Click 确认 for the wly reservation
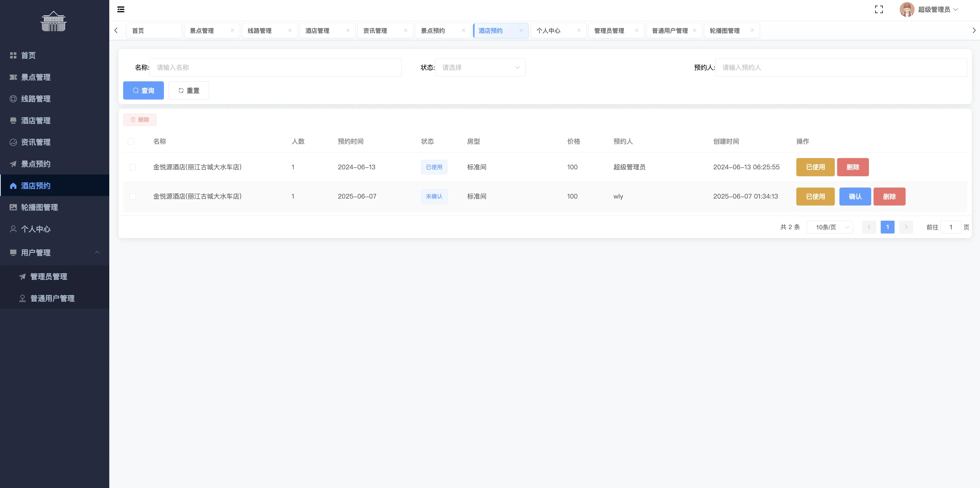 [x=855, y=196]
